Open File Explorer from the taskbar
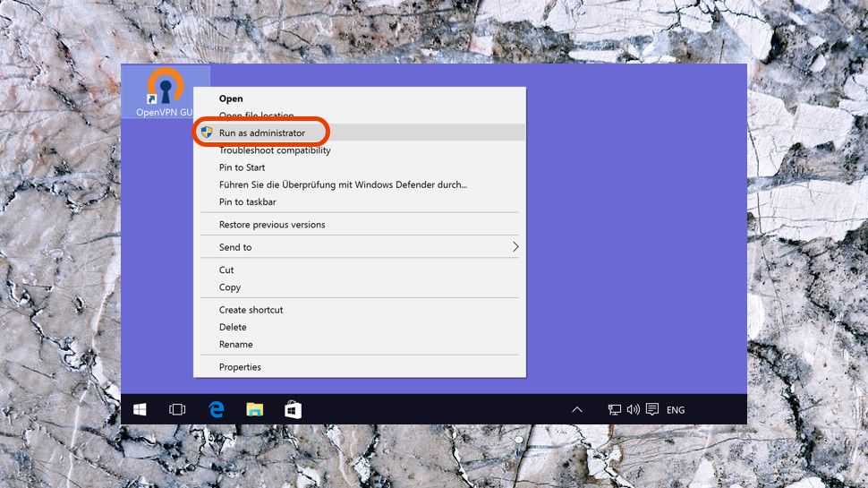 255,409
